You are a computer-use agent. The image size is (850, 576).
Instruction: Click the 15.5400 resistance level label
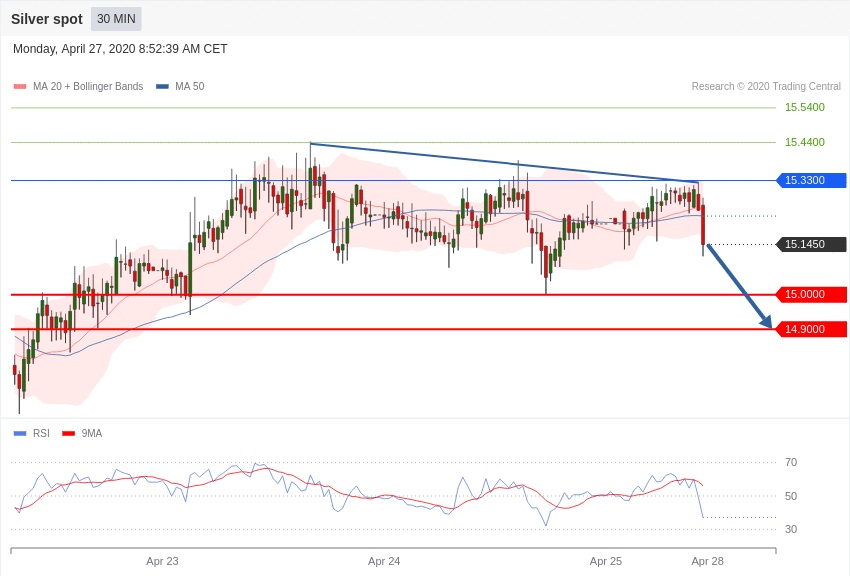coord(804,107)
